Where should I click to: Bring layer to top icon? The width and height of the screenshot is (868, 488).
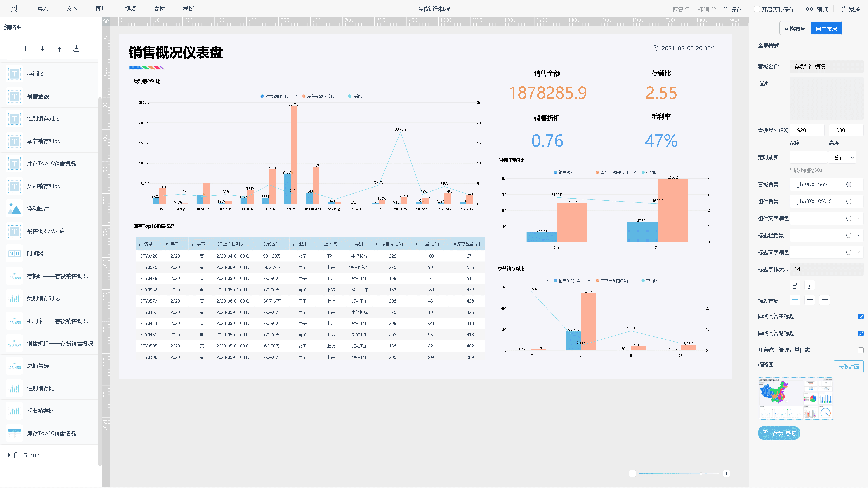[x=59, y=49]
